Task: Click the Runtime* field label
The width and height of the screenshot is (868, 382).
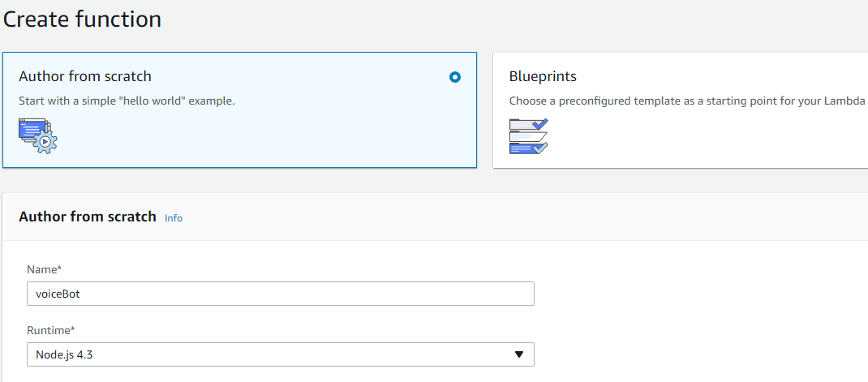Action: 51,331
